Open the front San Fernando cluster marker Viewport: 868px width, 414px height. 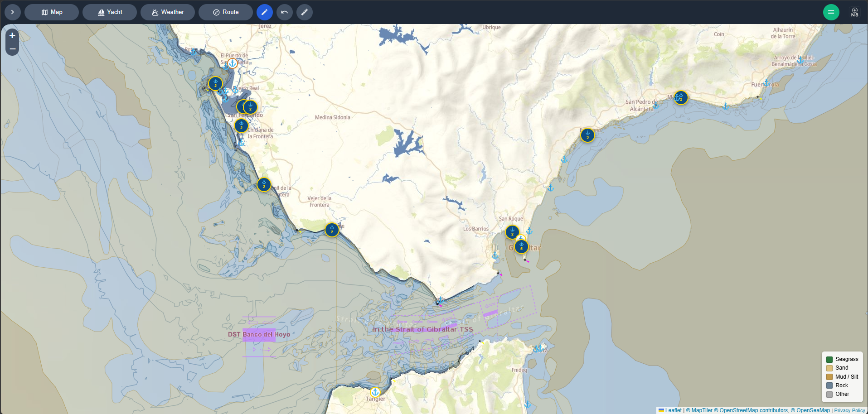coord(250,107)
